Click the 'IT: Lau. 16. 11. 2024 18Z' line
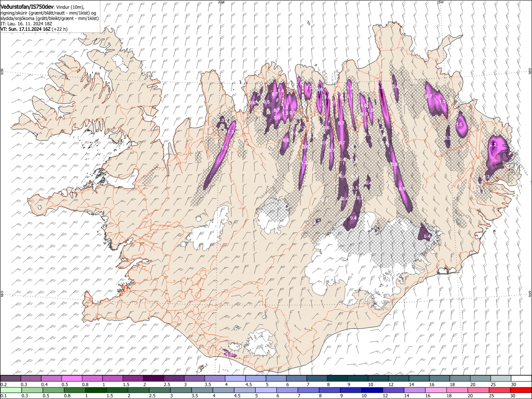 (x=25, y=24)
